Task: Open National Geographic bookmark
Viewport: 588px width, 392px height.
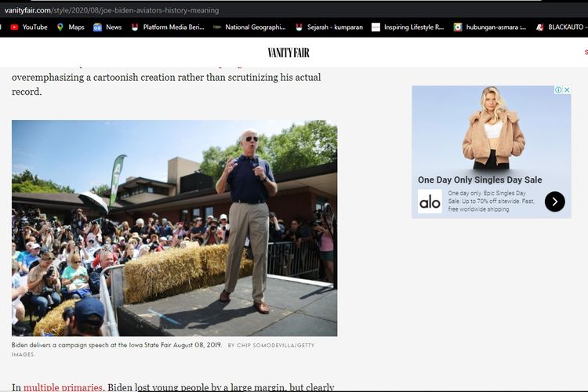Action: (251, 27)
